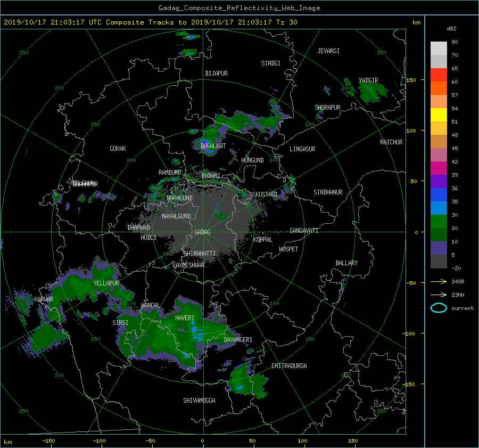Select the purple 36-39 dBZ color swatch

(439, 182)
